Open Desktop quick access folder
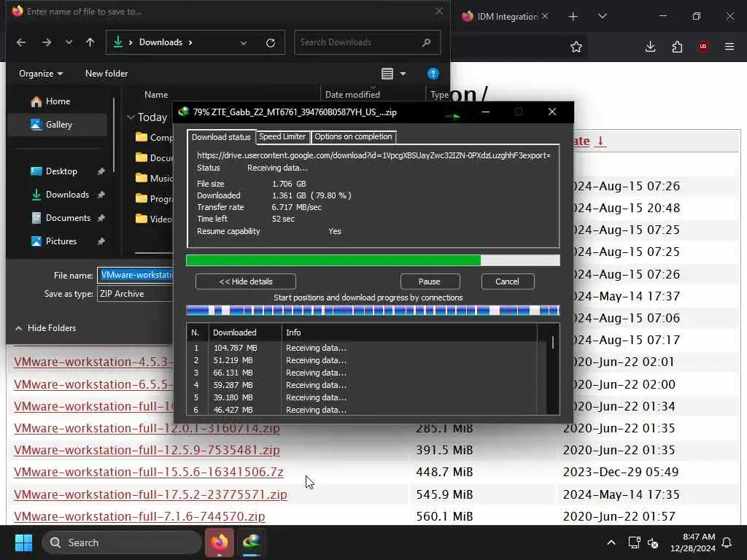This screenshot has width=747, height=560. click(61, 171)
